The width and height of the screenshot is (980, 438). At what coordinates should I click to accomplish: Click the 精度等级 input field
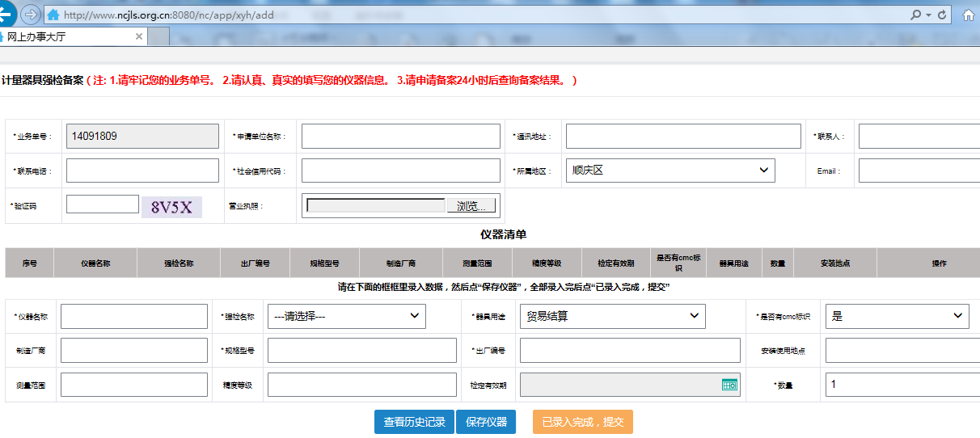tap(362, 385)
